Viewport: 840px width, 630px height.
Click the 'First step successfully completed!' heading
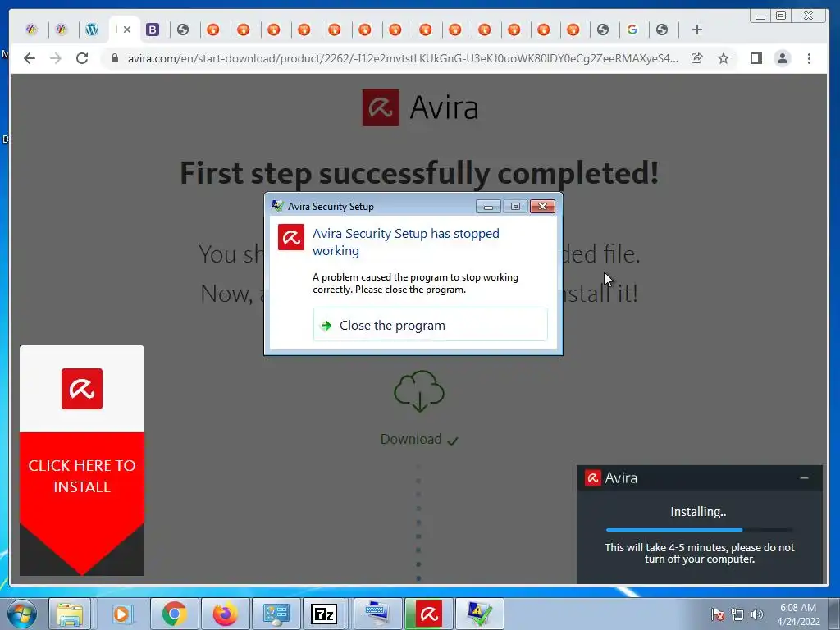(x=419, y=173)
